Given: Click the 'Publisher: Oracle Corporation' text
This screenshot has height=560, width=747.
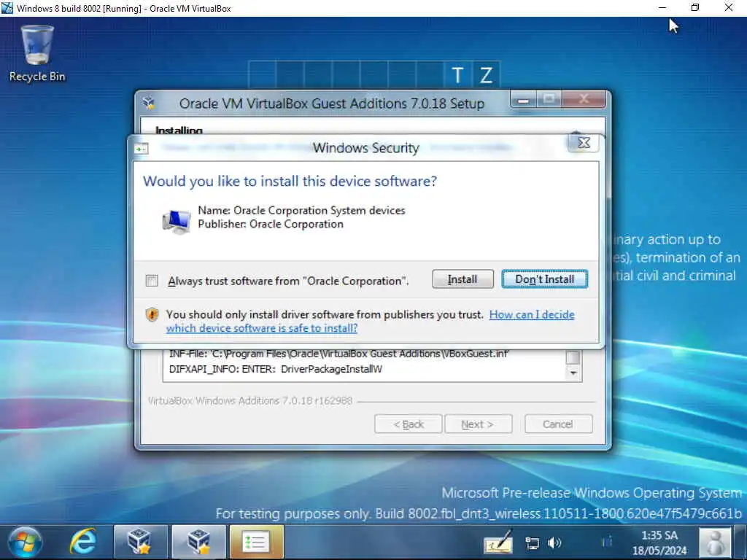Looking at the screenshot, I should [271, 225].
